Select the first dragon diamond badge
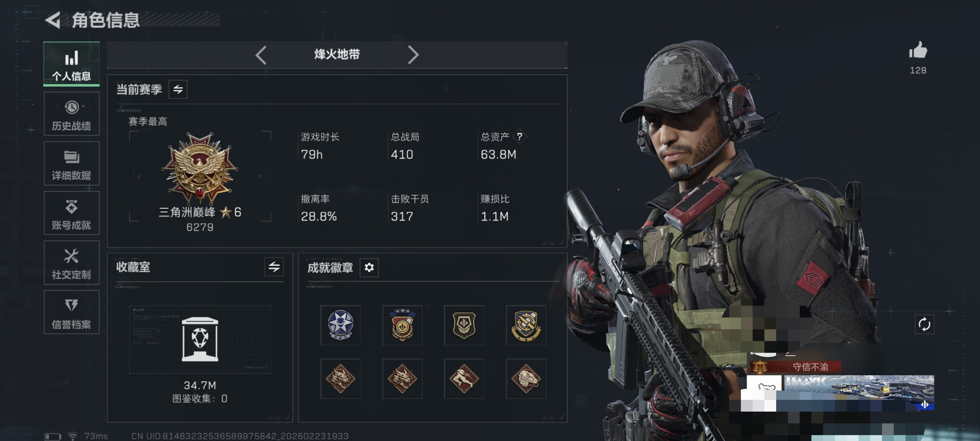The width and height of the screenshot is (980, 441). point(340,379)
